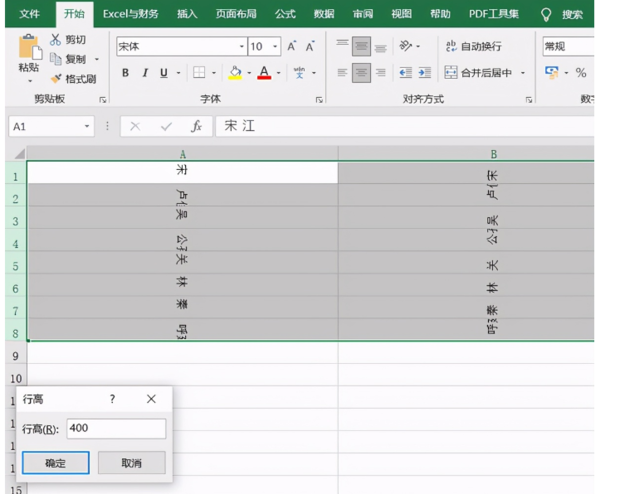Image resolution: width=620 pixels, height=494 pixels.
Task: Click the lightbulb search icon
Action: [x=546, y=15]
